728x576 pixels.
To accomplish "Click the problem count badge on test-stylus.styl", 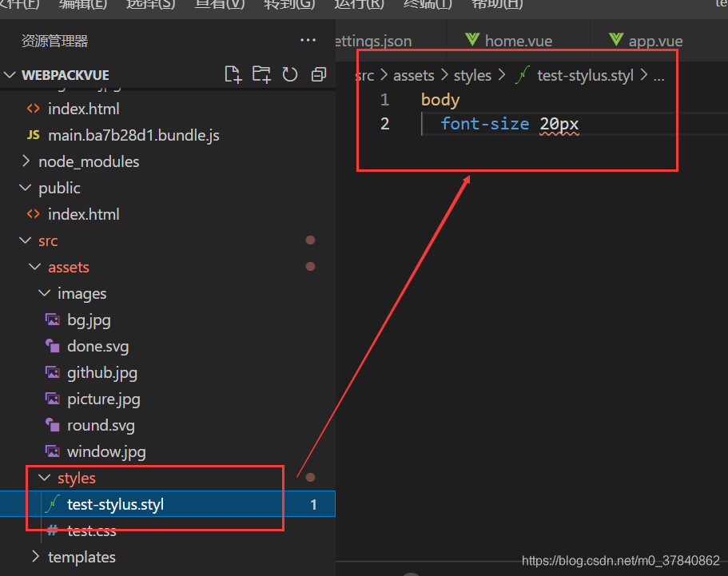I will point(314,504).
